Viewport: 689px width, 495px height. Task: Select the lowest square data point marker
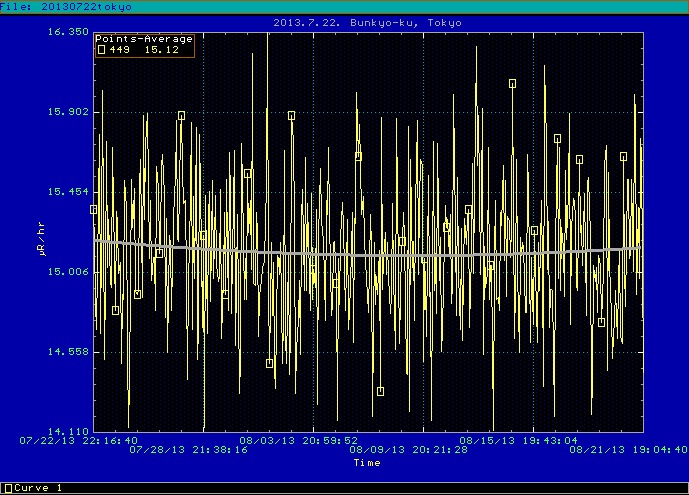coord(380,391)
